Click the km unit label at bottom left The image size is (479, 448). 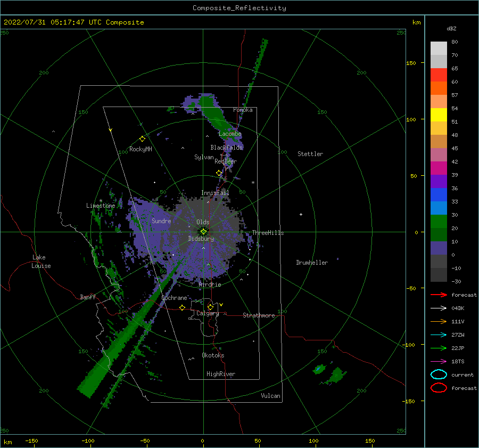7,442
